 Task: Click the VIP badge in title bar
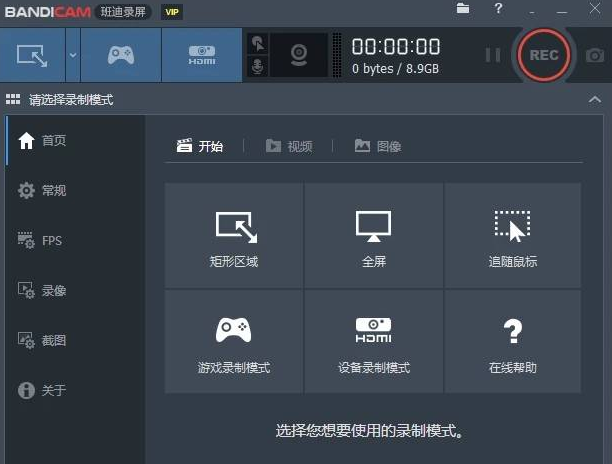(x=172, y=12)
